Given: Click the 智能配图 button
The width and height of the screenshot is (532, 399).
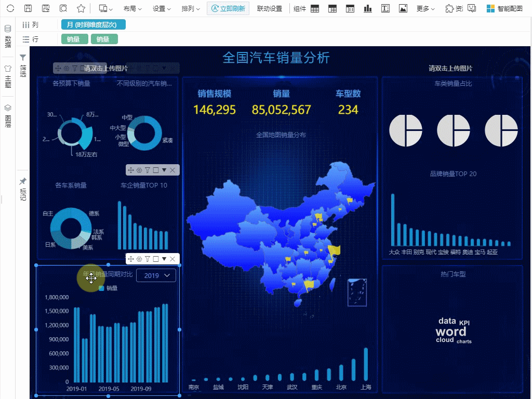Looking at the screenshot, I should (504, 8).
